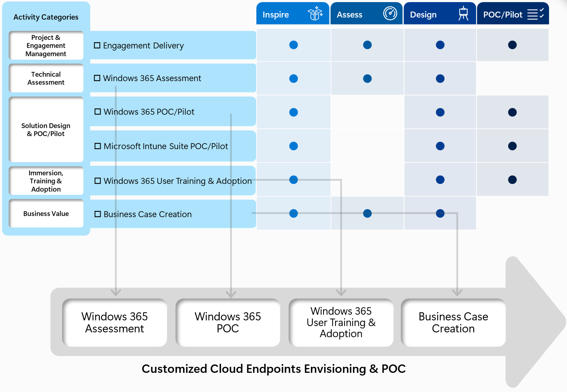The image size is (567, 392).
Task: Click the POC/Pilot checklist icon
Action: click(x=535, y=14)
